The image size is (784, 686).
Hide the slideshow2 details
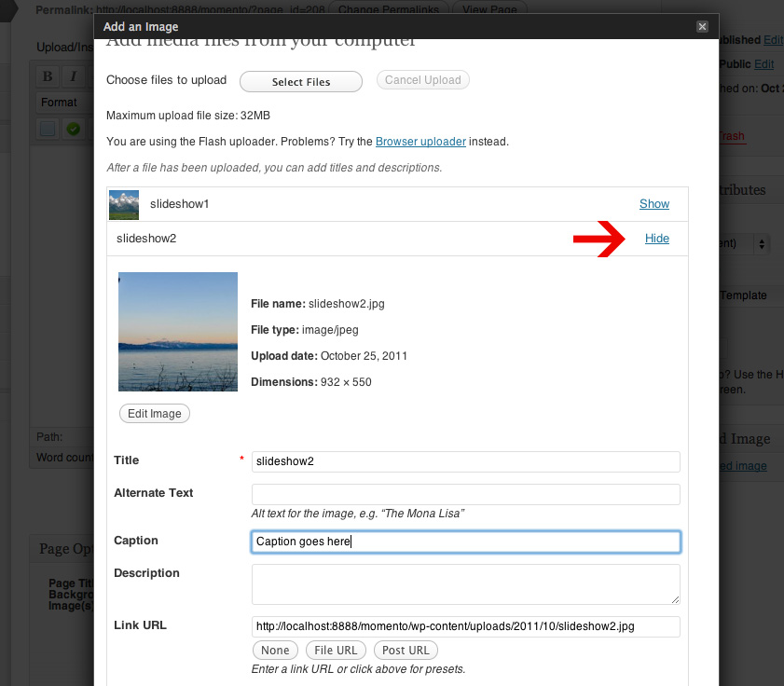(656, 239)
